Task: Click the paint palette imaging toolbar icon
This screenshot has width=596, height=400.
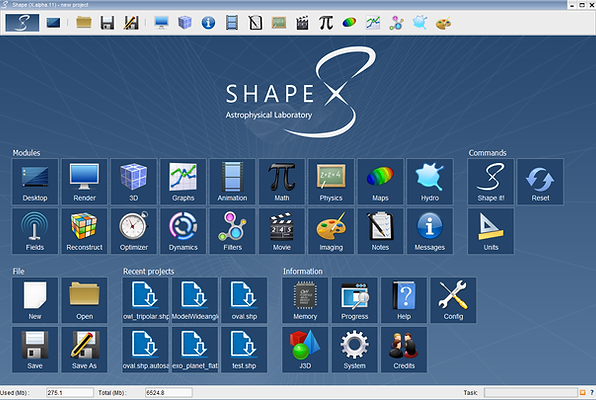Action: (x=443, y=23)
